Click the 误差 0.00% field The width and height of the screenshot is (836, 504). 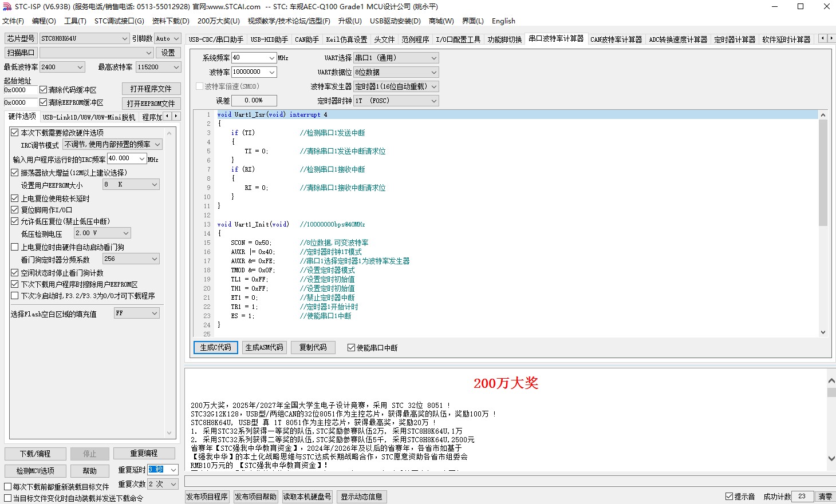pyautogui.click(x=254, y=101)
